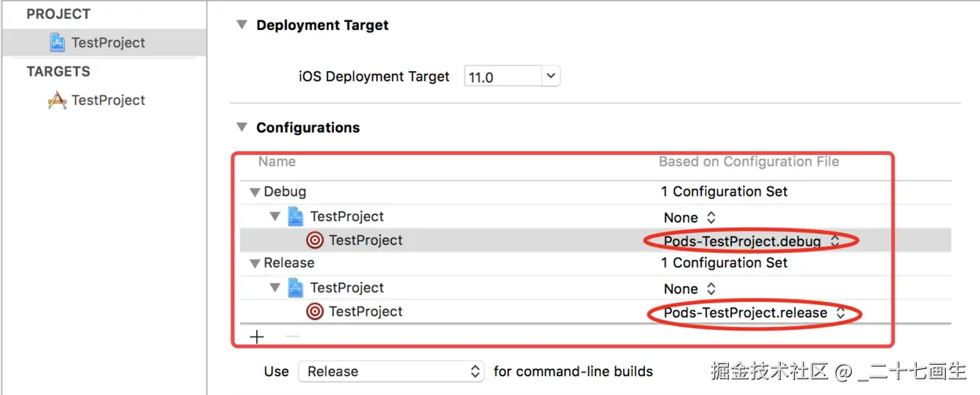The height and width of the screenshot is (395, 980).
Task: Click target bullseye icon under Release
Action: 315,311
